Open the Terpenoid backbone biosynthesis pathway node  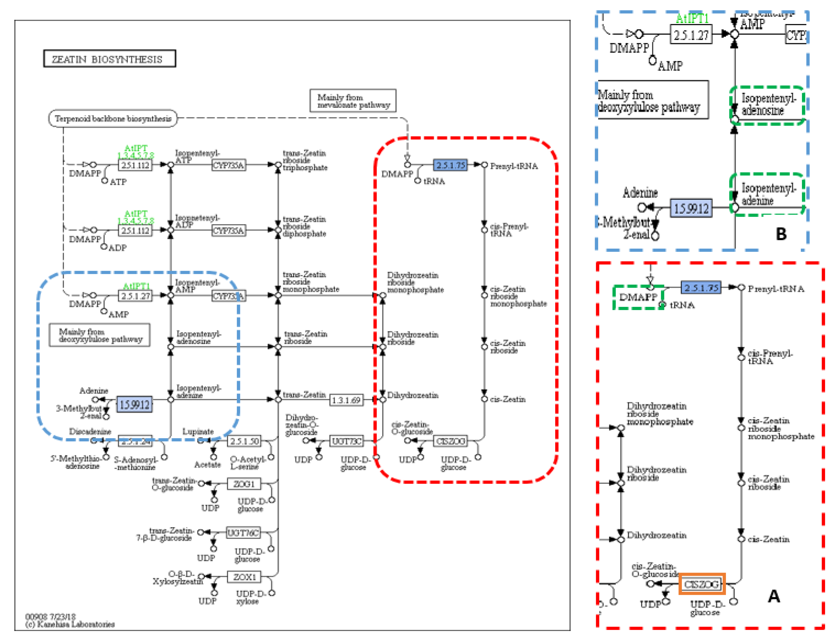113,119
